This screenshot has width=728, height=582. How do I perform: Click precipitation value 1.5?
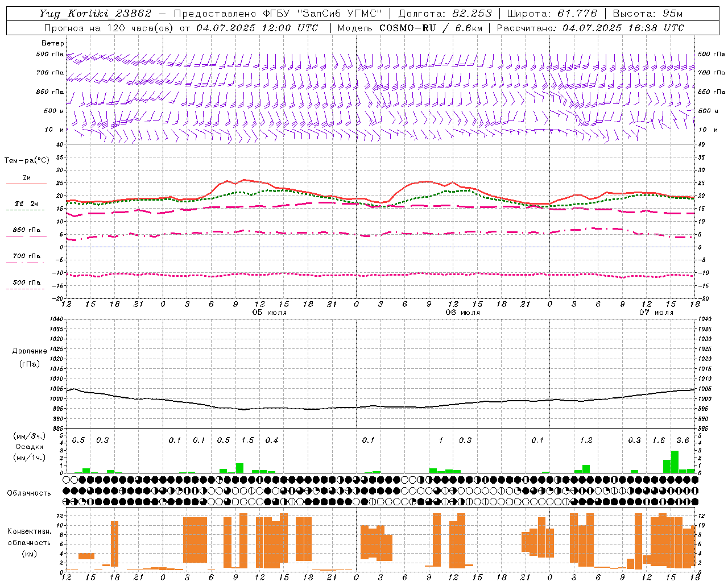pyautogui.click(x=247, y=440)
